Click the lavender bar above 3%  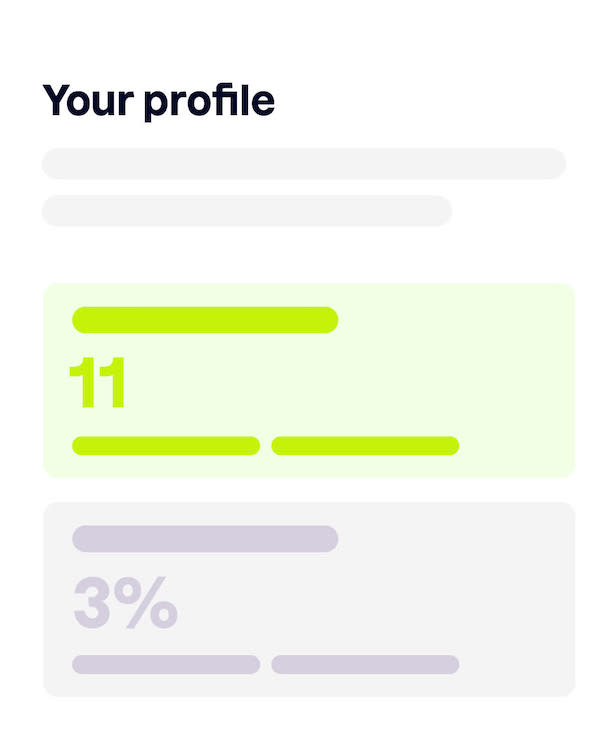(205, 539)
